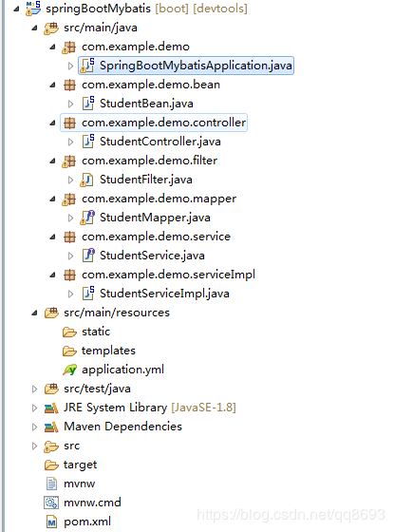Viewport: 394px width, 532px height.
Task: Select the springBootMybatis project label
Action: (x=99, y=9)
